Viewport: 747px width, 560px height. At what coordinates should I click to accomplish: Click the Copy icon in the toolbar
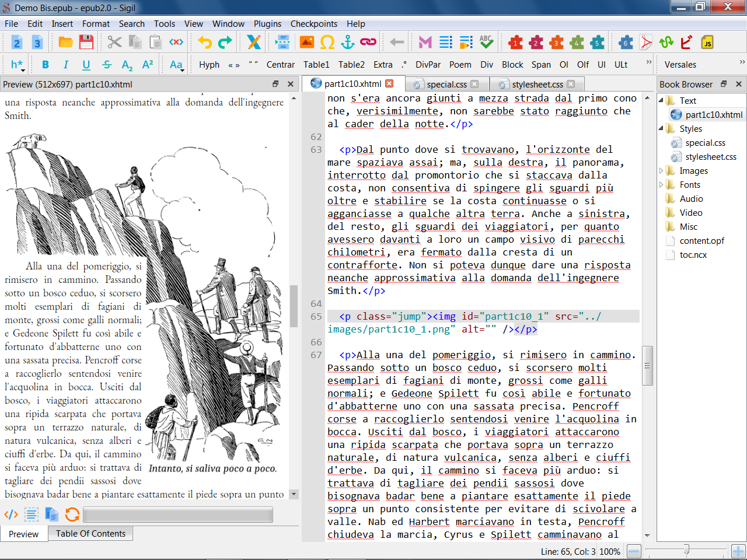135,42
